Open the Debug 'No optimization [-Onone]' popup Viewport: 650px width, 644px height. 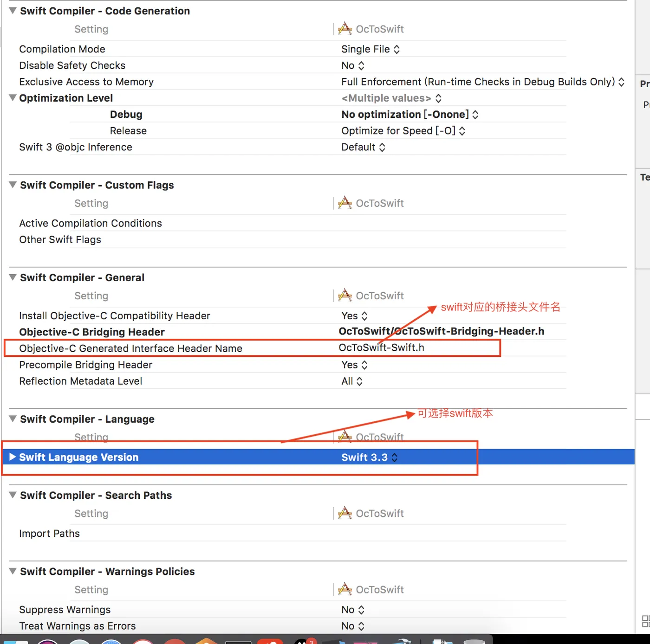pyautogui.click(x=410, y=114)
